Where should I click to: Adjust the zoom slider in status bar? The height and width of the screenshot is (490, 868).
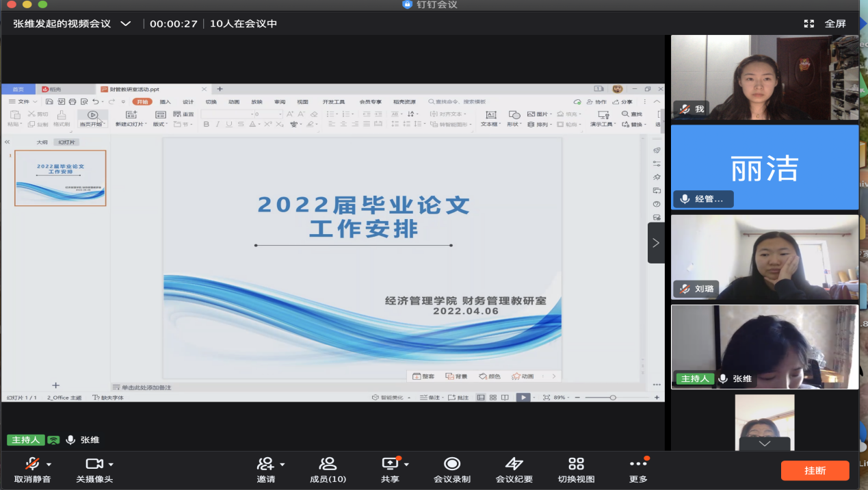coord(613,397)
